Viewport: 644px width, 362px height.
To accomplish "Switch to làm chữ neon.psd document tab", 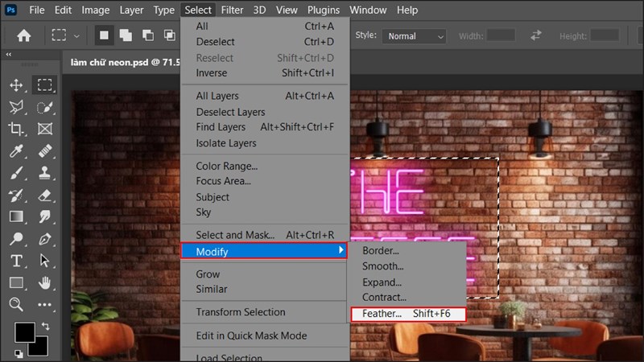I will (x=125, y=62).
